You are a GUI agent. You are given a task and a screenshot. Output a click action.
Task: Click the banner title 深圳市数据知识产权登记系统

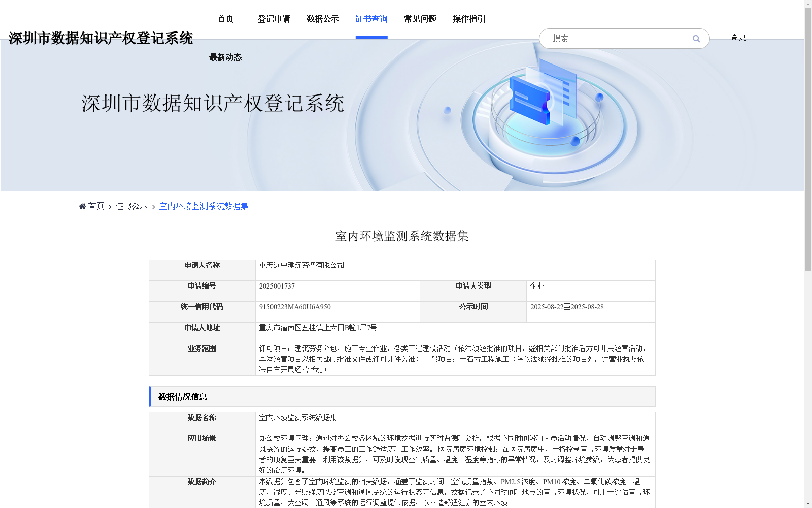pyautogui.click(x=213, y=103)
